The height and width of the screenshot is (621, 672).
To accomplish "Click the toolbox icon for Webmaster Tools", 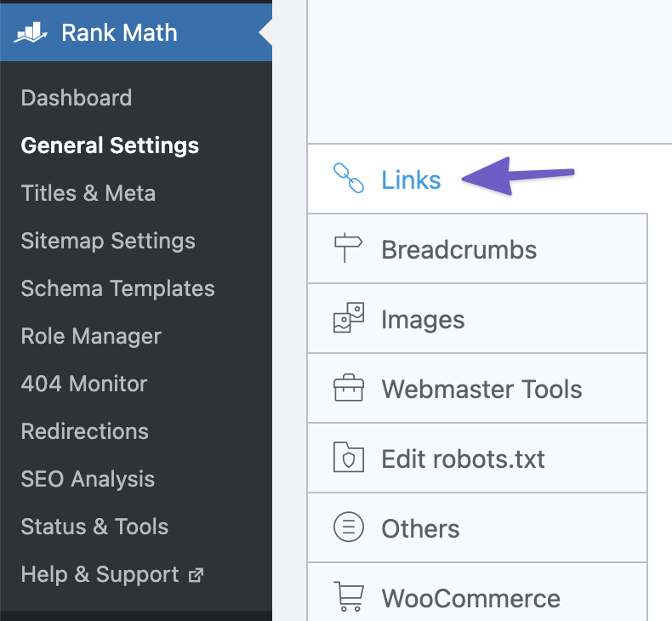I will point(349,389).
